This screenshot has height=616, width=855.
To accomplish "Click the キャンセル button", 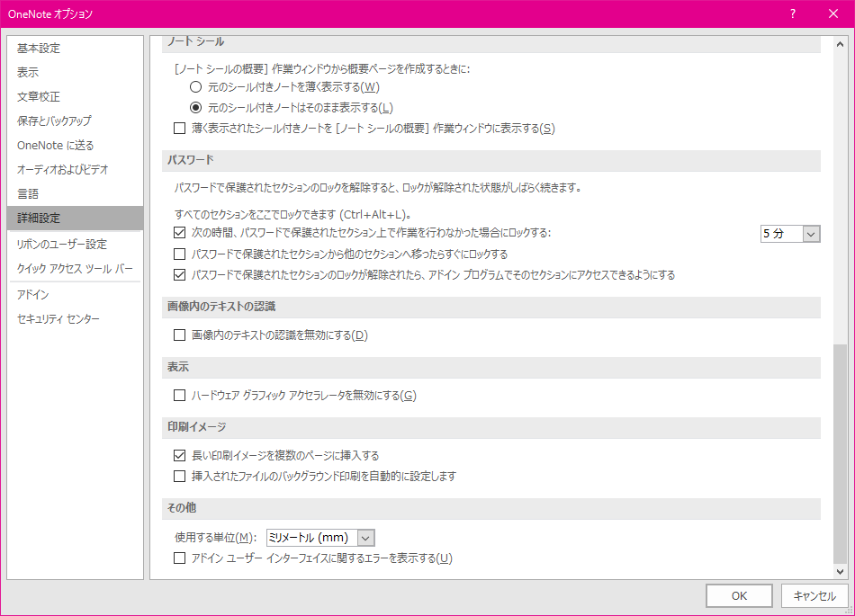I will 814,596.
